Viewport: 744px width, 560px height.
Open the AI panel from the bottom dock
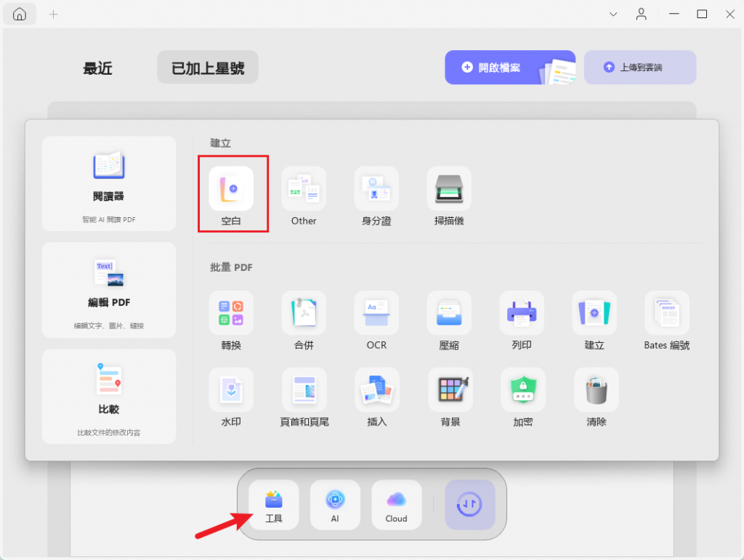click(x=335, y=504)
